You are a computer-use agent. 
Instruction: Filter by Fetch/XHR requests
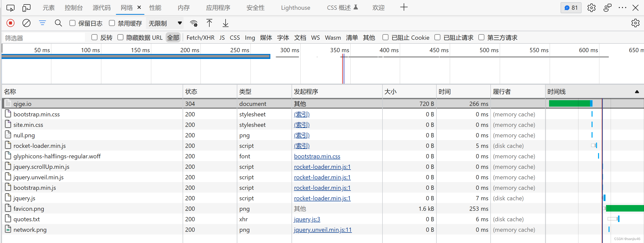[x=200, y=37]
